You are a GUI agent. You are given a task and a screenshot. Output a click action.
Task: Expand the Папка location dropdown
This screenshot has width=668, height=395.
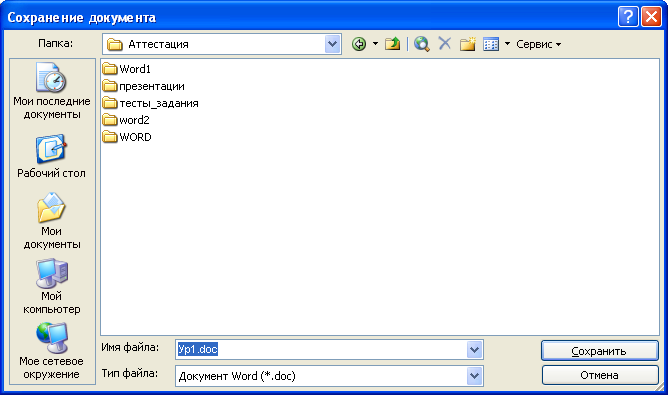pos(332,44)
